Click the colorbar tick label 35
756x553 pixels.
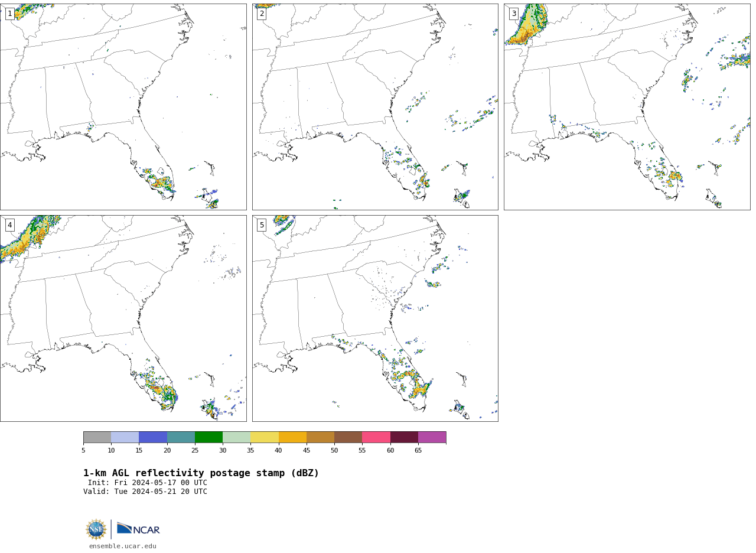click(250, 450)
